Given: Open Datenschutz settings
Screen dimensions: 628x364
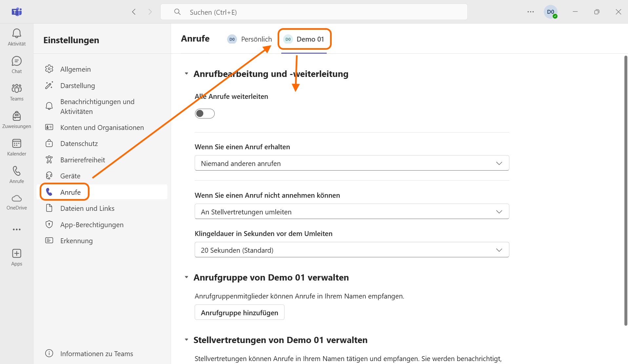Looking at the screenshot, I should tap(79, 144).
